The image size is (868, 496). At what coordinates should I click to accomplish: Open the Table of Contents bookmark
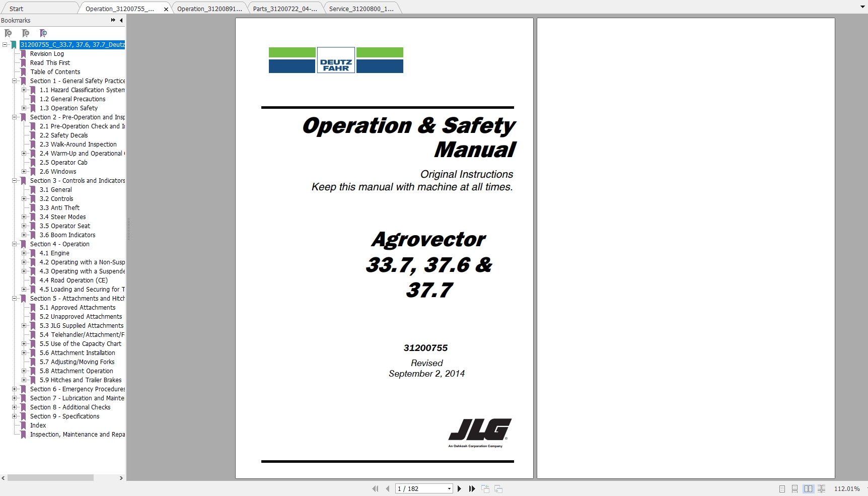coord(55,72)
